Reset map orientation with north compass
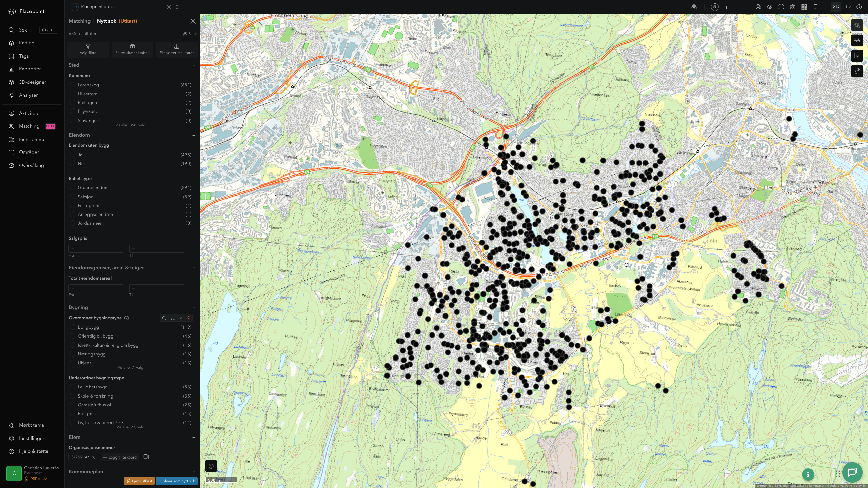This screenshot has width=868, height=488. pos(715,7)
